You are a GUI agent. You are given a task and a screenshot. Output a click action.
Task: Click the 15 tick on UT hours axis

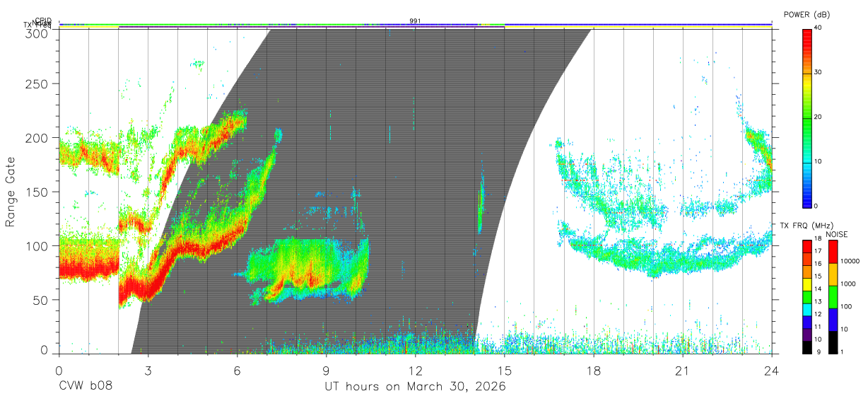pyautogui.click(x=505, y=370)
